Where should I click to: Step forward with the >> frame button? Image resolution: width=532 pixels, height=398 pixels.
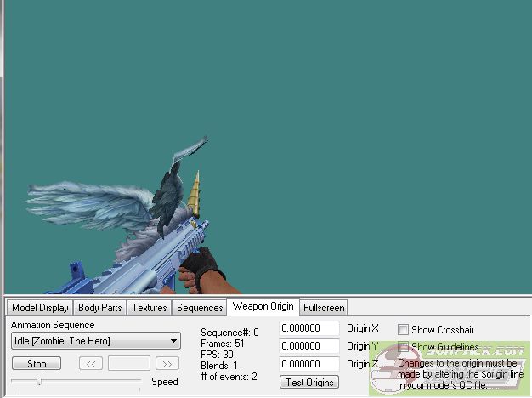coord(167,364)
